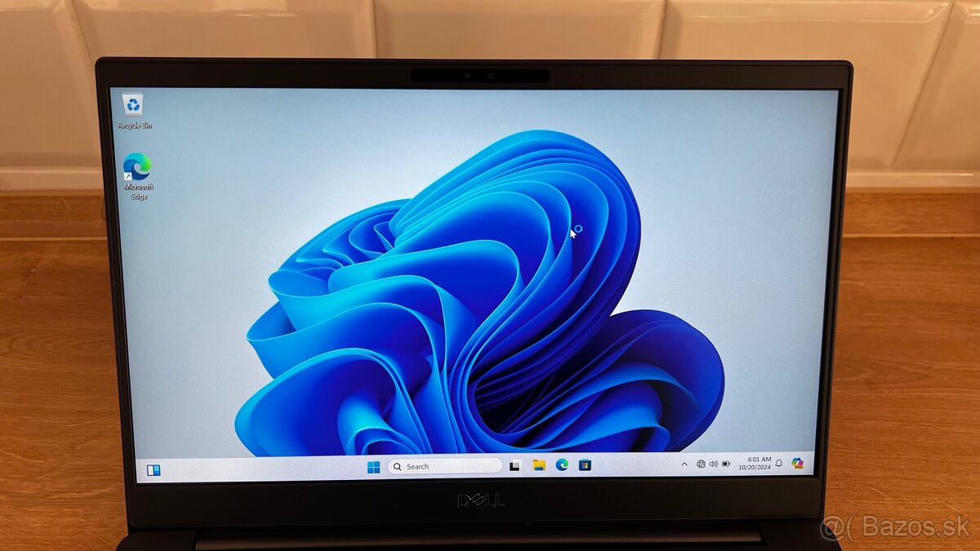Open the Windows Start menu
This screenshot has height=551, width=980.
tap(373, 467)
